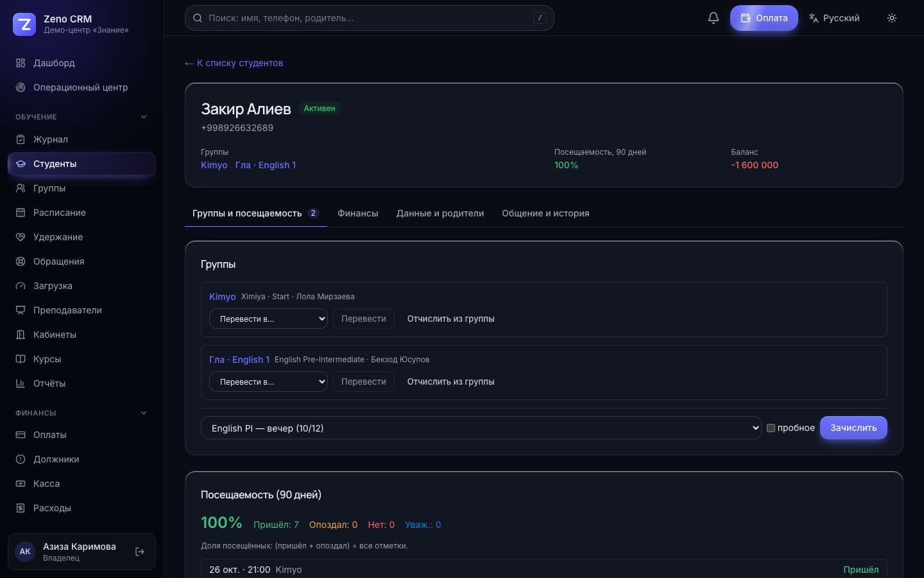The height and width of the screenshot is (578, 924).
Task: Click the Оплата button
Action: click(x=764, y=18)
